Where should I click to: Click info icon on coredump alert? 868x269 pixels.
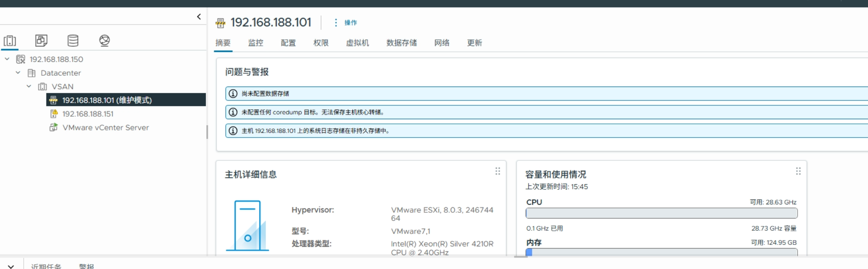point(233,112)
